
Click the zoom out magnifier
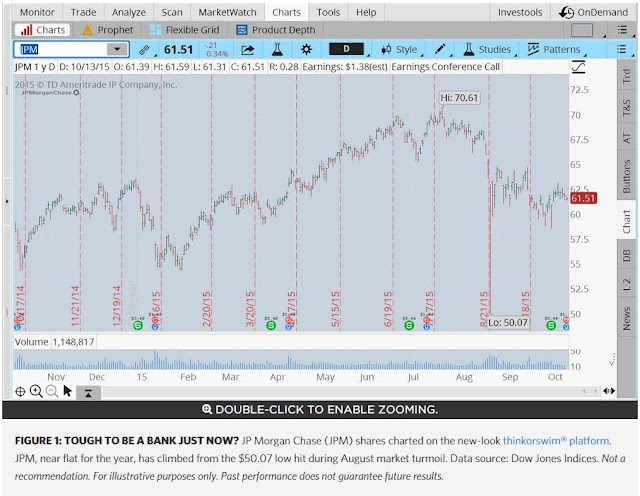tap(52, 391)
